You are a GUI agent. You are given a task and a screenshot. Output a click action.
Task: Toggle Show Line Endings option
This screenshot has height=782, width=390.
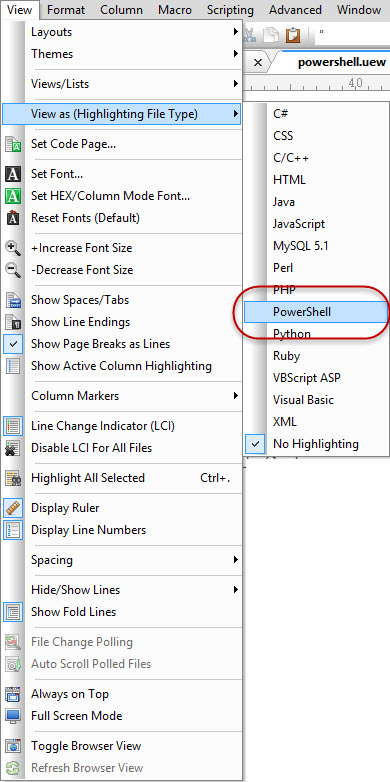pos(122,322)
